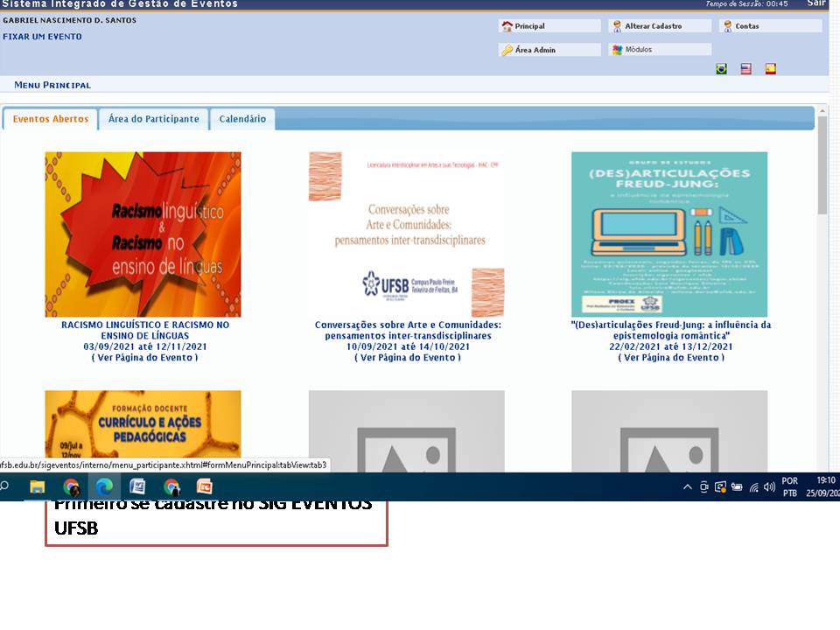Click the Menu Principal heading
Viewport: 840px width, 630px height.
click(52, 85)
